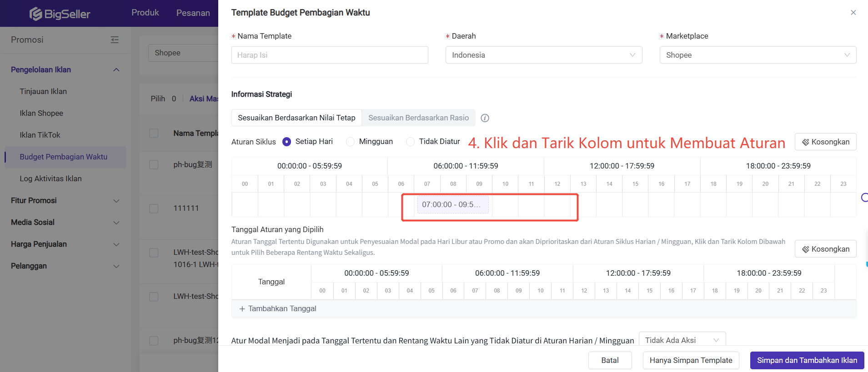Image resolution: width=868 pixels, height=372 pixels.
Task: Select the Mingguan radio option
Action: [351, 142]
